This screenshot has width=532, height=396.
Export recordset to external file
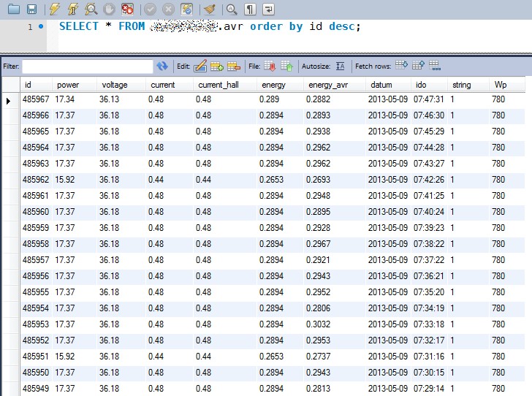tap(270, 66)
